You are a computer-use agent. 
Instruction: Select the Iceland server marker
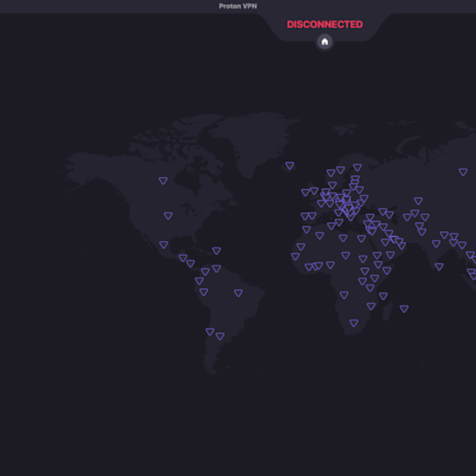click(x=289, y=165)
